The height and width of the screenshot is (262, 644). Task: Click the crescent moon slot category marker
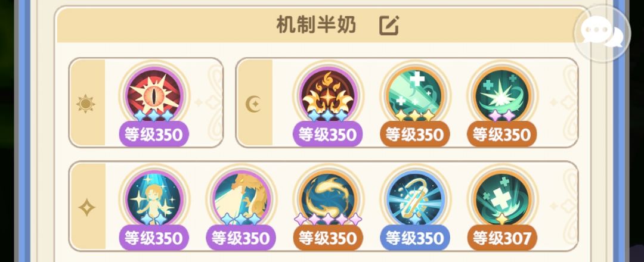(253, 104)
